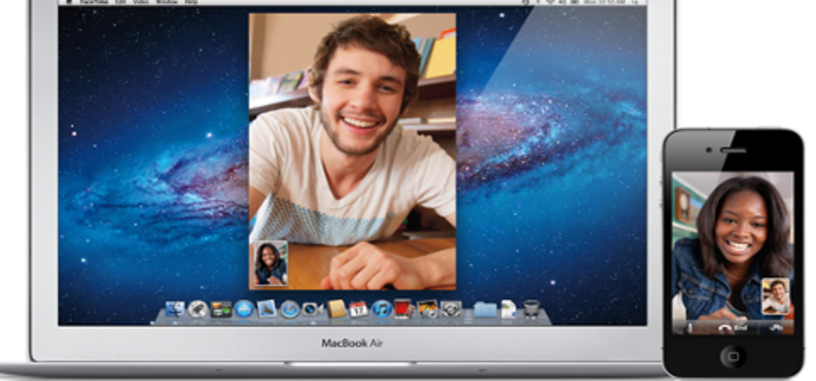The image size is (816, 381).
Task: Tap the self-view thumbnail on iPhone
Action: (775, 296)
